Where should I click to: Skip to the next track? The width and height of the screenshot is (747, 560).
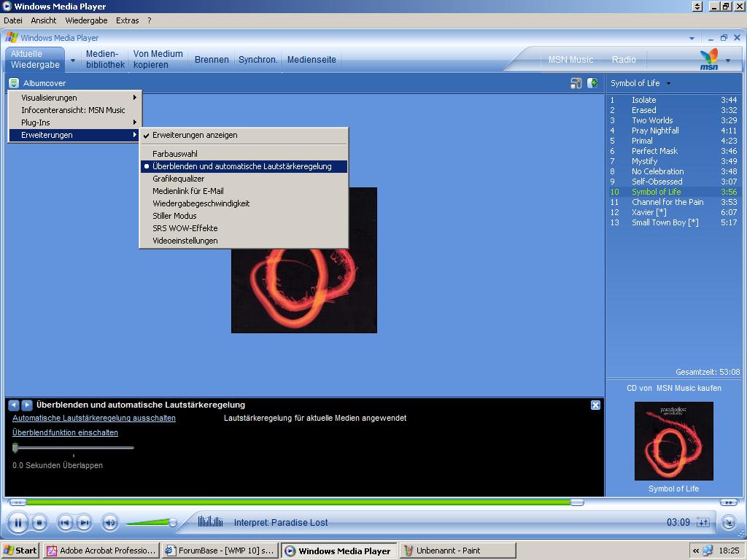(x=84, y=523)
